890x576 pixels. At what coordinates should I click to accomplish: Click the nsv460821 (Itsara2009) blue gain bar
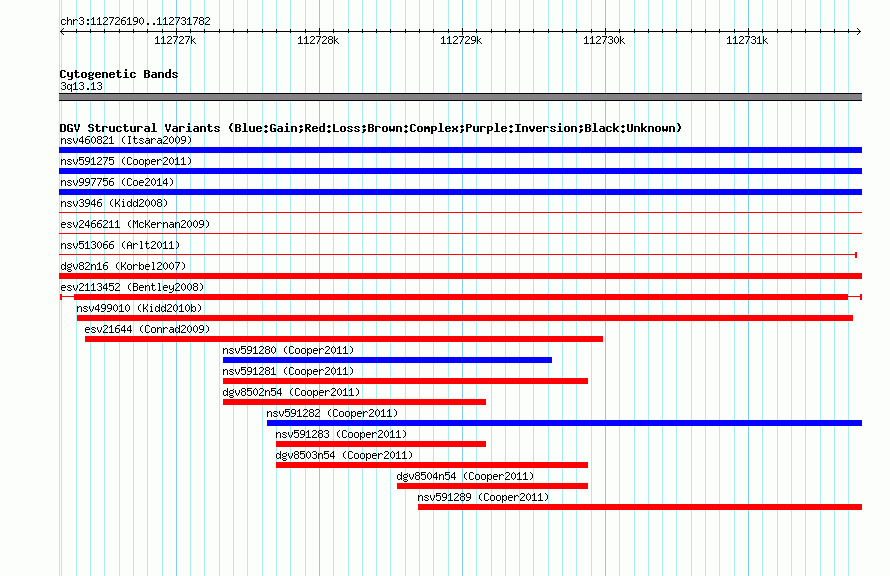(460, 150)
